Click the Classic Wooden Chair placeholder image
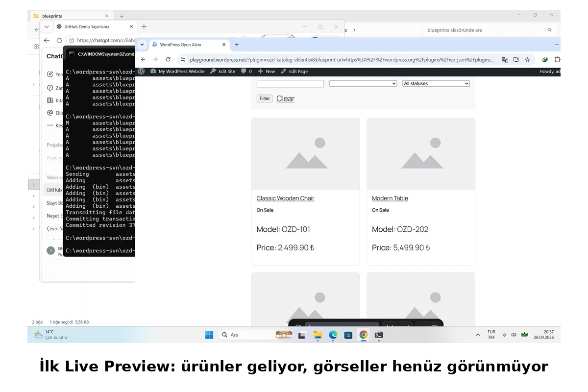 pos(305,154)
